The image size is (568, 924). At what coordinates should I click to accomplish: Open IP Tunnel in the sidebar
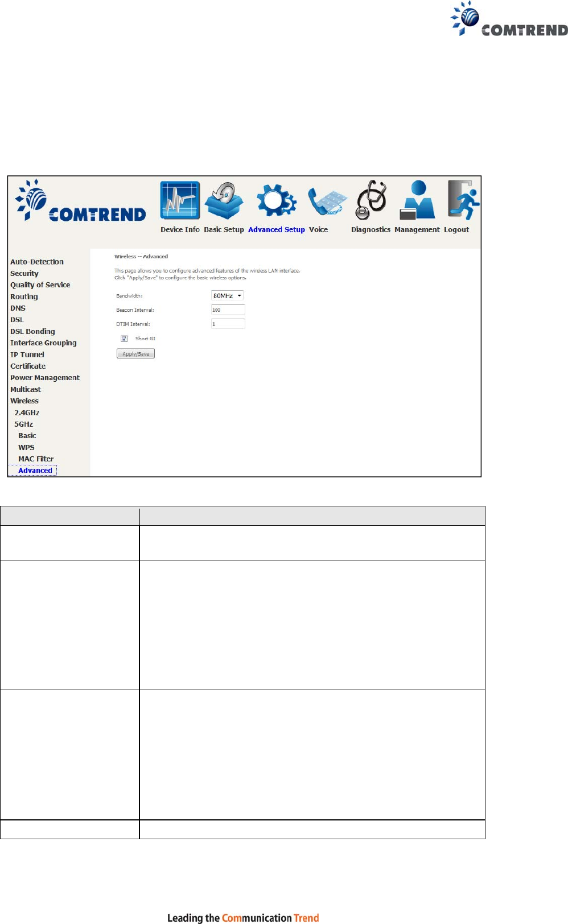(27, 354)
